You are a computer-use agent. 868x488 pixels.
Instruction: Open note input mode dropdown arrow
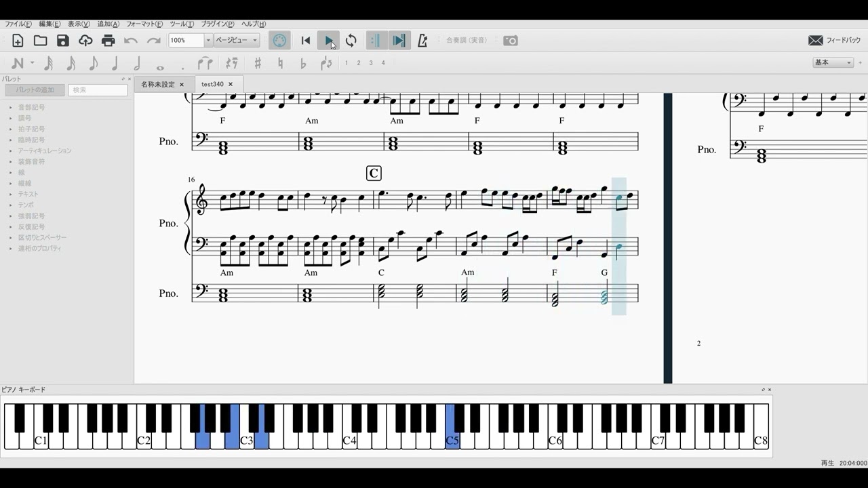coord(32,63)
